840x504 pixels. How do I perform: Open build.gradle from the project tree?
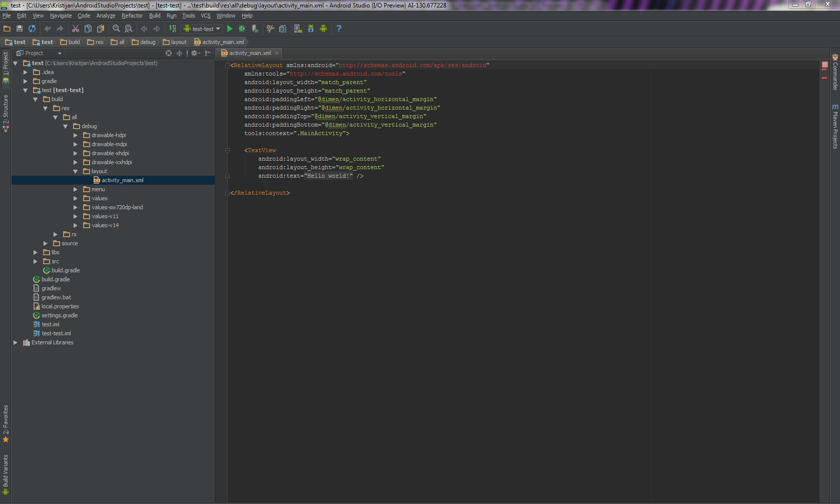click(x=56, y=279)
